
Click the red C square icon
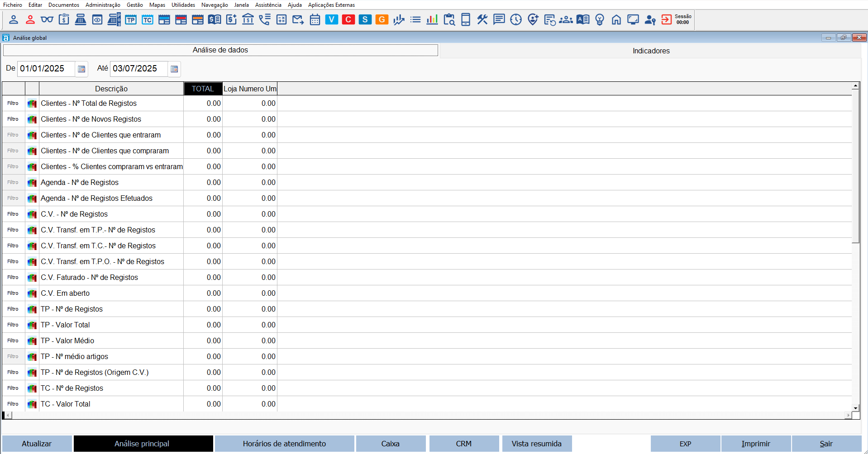tap(348, 19)
